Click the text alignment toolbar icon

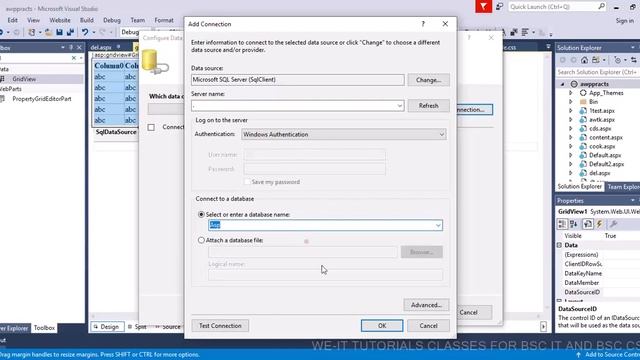[525, 32]
